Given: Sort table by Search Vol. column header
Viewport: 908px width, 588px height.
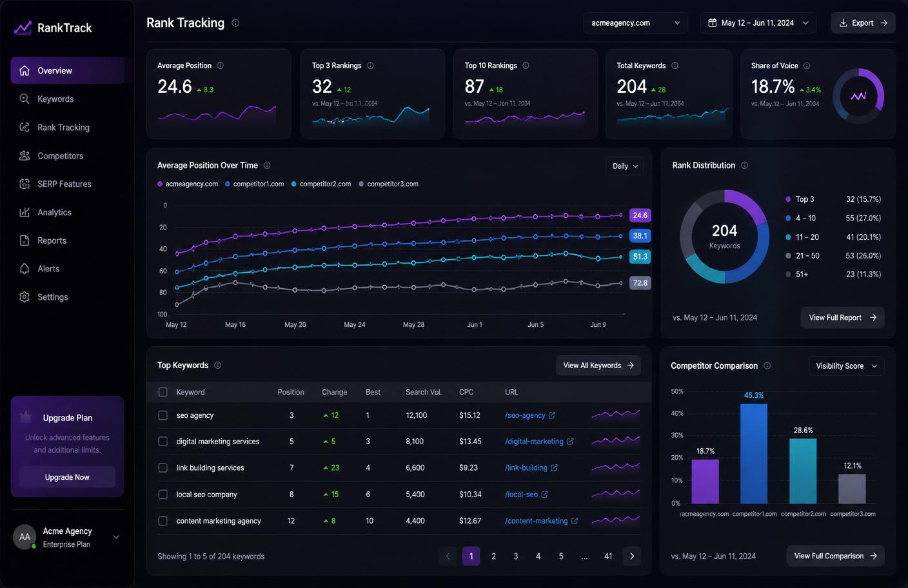Looking at the screenshot, I should (424, 392).
